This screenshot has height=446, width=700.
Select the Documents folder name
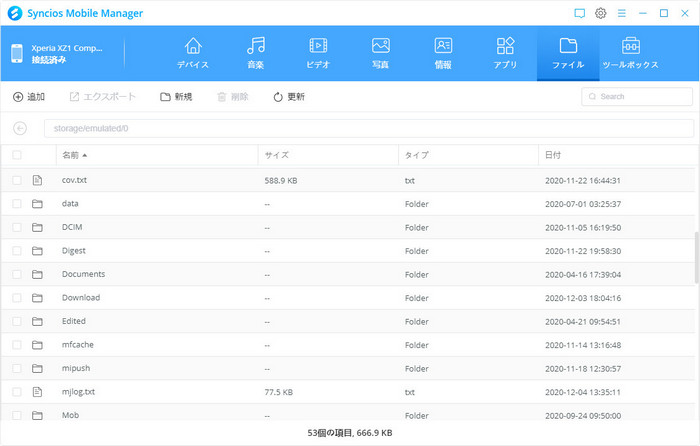(x=83, y=274)
